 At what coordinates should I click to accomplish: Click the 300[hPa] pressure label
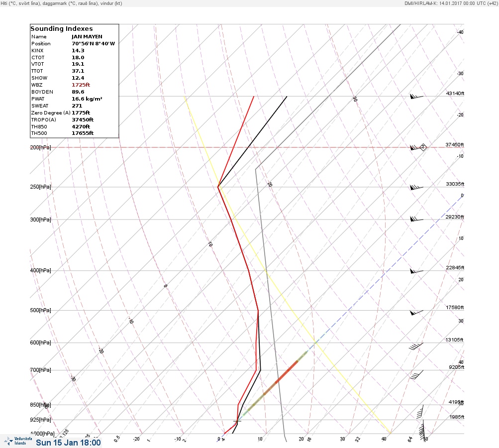pyautogui.click(x=40, y=220)
